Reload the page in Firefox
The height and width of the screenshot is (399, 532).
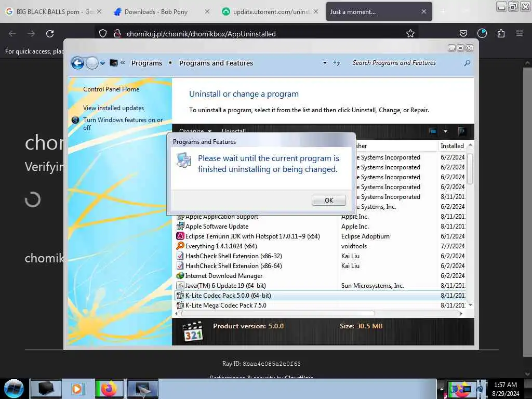coord(50,34)
